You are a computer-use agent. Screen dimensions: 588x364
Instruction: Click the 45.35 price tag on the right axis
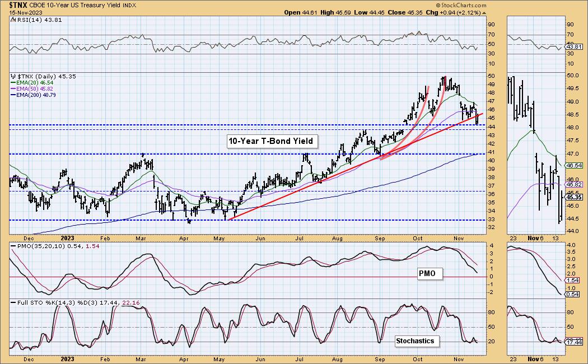point(575,197)
